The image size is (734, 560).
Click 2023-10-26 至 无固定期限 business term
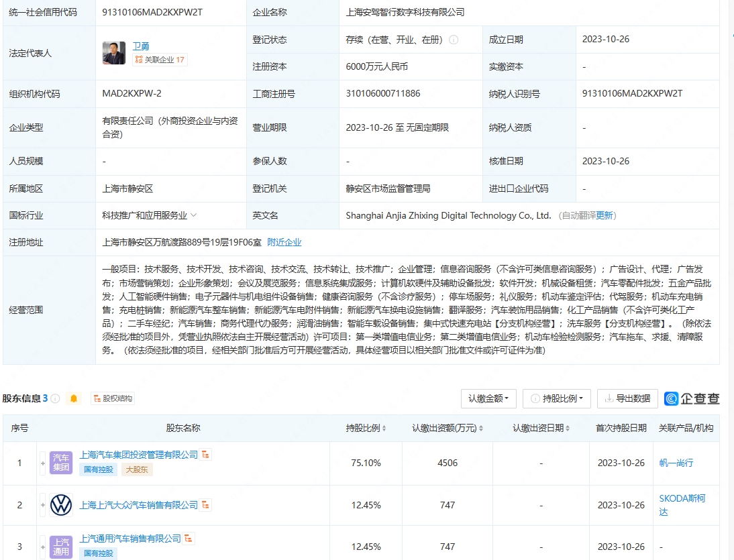397,127
